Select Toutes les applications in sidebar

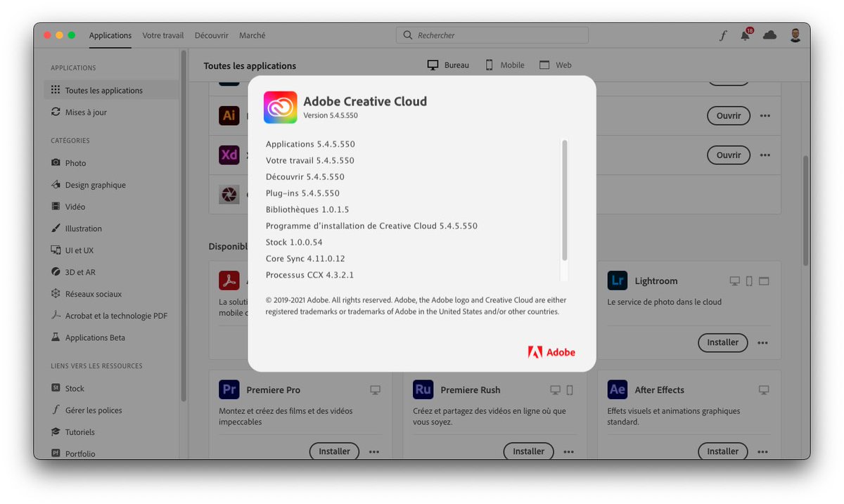[111, 90]
